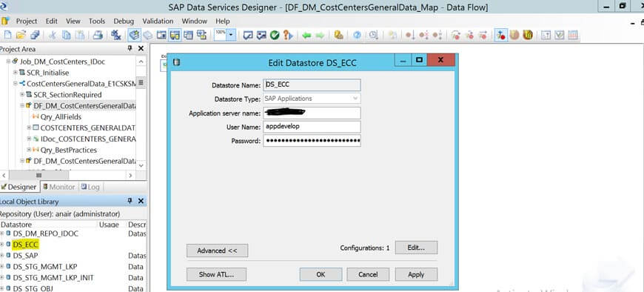The width and height of the screenshot is (644, 292).
Task: Click the Open folder toolbar icon
Action: tap(21, 36)
